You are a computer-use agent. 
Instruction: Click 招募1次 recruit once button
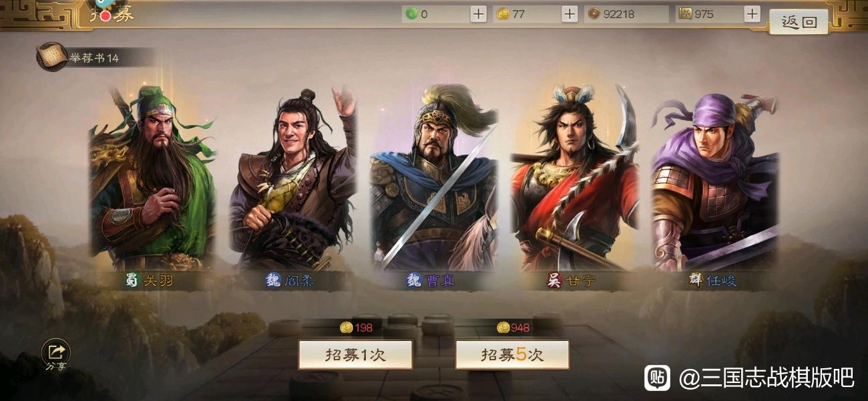[x=355, y=355]
